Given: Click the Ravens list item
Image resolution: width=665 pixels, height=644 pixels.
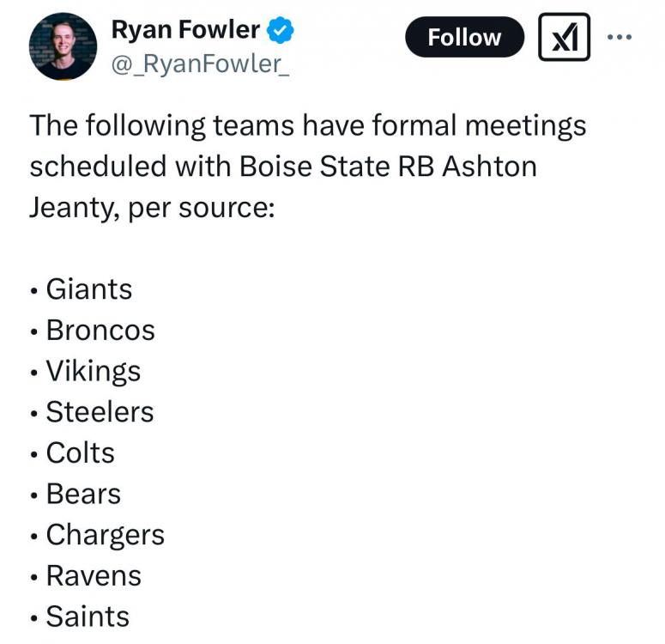Looking at the screenshot, I should pyautogui.click(x=94, y=575).
